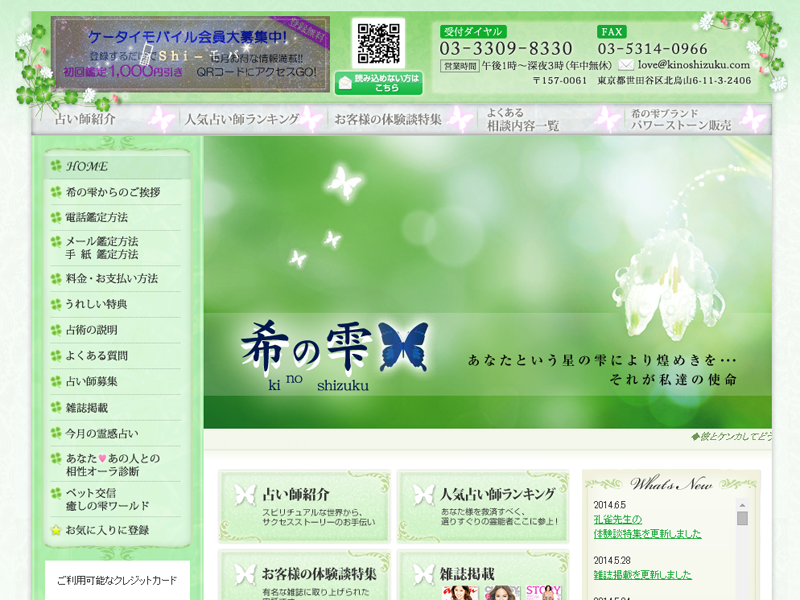Screen dimensions: 800x600
Task: Click the butterfly icon on お客様の体験談特集 card
Action: coord(245,574)
